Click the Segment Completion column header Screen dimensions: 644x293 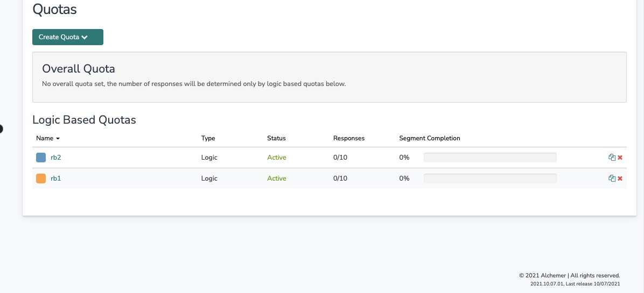pyautogui.click(x=430, y=138)
